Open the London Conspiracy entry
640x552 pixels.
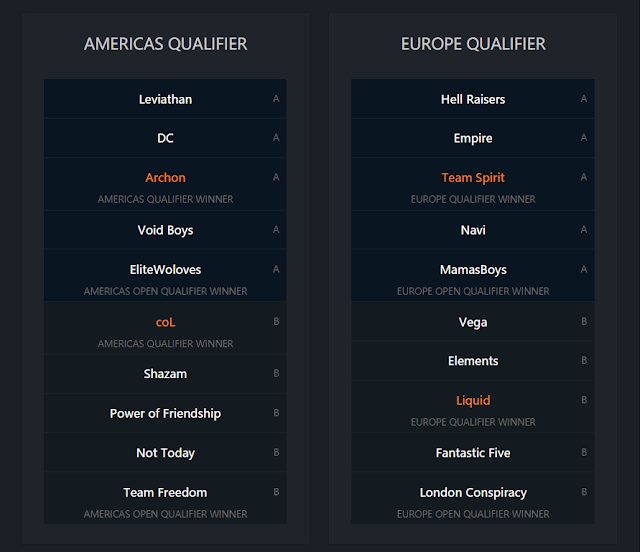473,492
